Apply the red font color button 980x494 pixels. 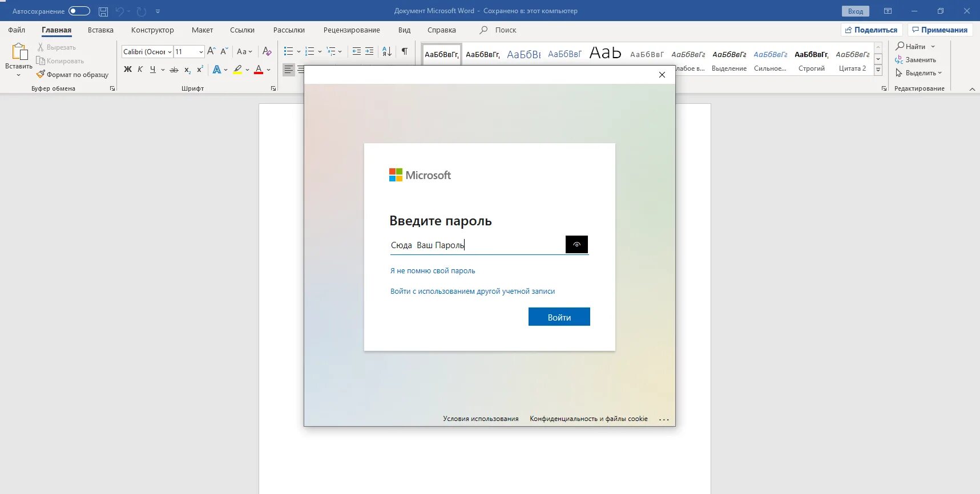click(259, 70)
